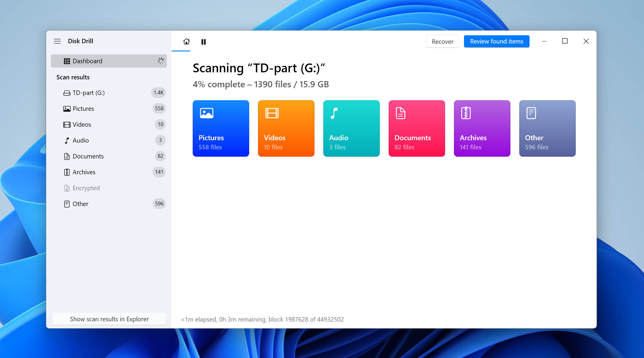The width and height of the screenshot is (644, 358).
Task: Minimize the Disk Drill window
Action: point(544,41)
